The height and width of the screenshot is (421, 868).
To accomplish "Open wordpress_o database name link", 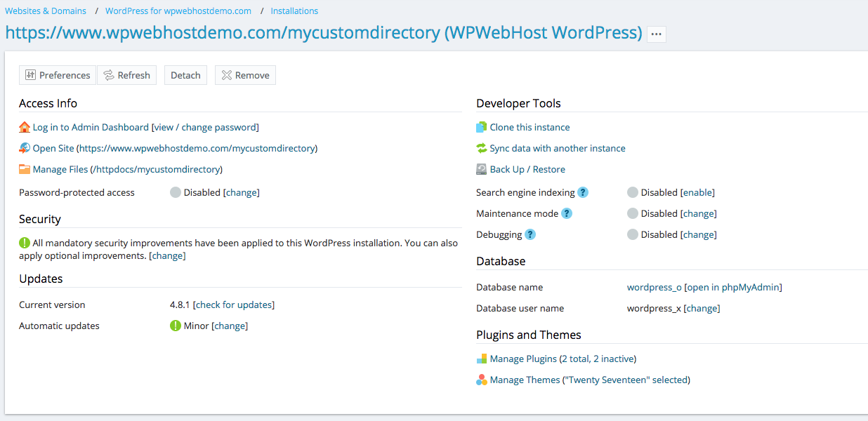I will (x=655, y=287).
